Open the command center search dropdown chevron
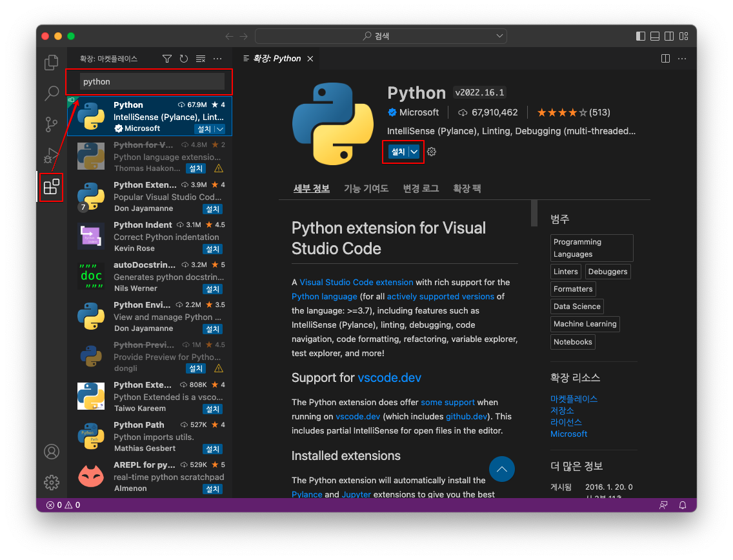Viewport: 733px width, 560px height. click(x=499, y=36)
